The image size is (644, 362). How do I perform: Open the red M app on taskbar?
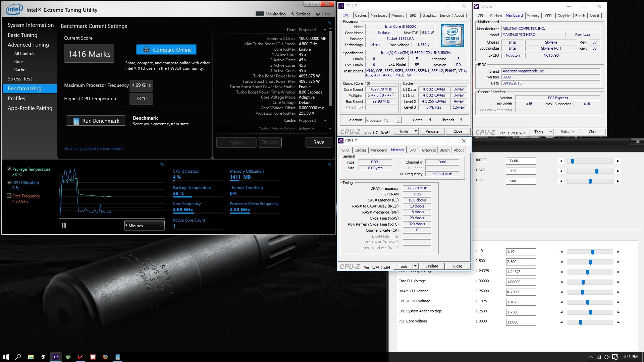(93, 357)
